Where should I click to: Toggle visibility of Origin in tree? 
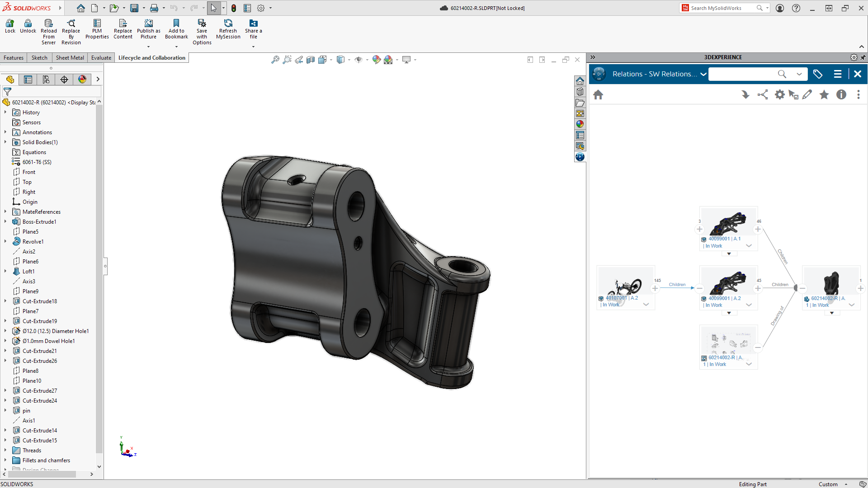click(29, 202)
